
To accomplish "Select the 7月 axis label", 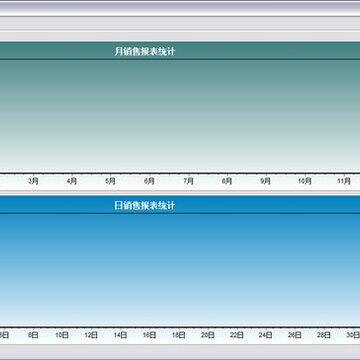I will point(188,181).
